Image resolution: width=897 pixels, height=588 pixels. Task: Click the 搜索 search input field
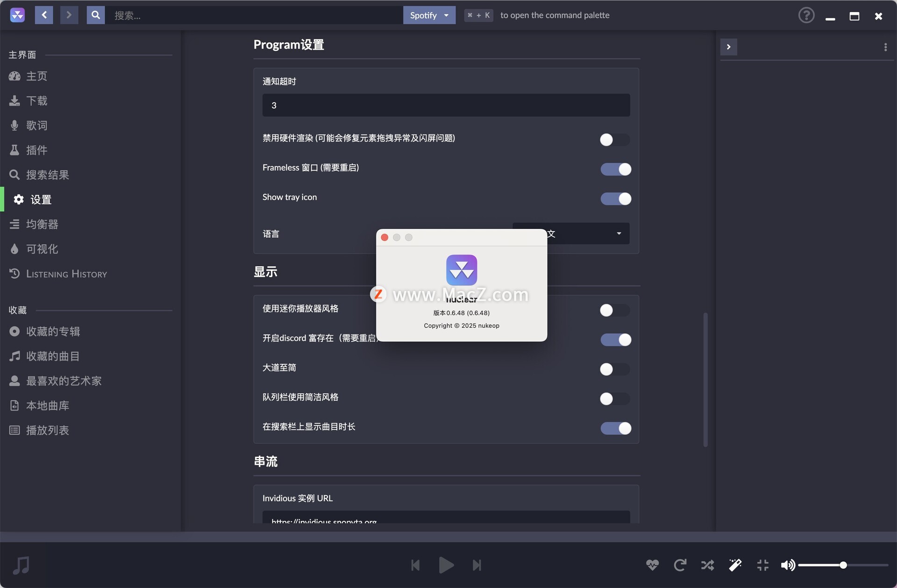pos(254,15)
